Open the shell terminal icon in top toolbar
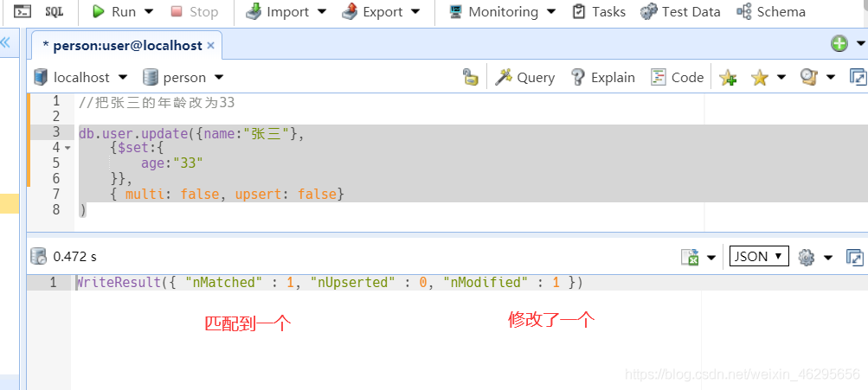 click(x=23, y=11)
